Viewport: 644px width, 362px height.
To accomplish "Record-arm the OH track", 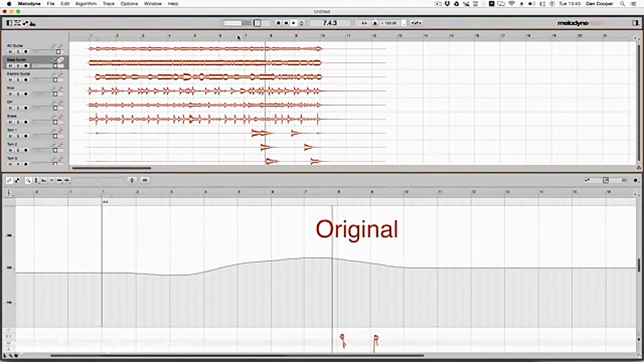I will 26,108.
